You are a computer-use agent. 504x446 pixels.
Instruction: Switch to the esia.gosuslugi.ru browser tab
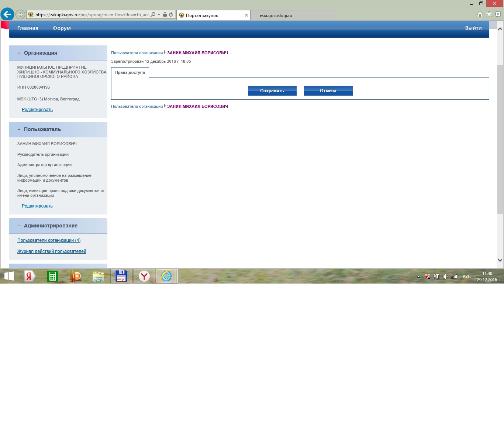click(287, 16)
